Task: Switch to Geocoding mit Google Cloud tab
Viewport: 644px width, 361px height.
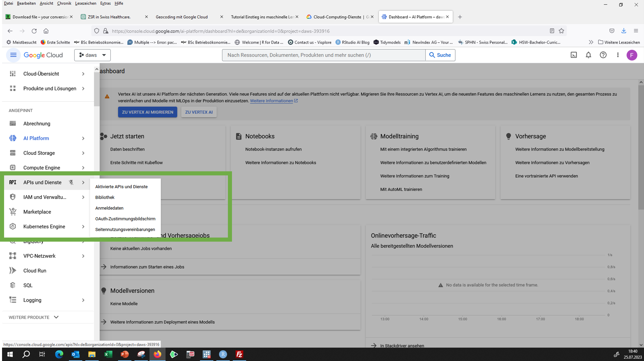Action: 181,17
